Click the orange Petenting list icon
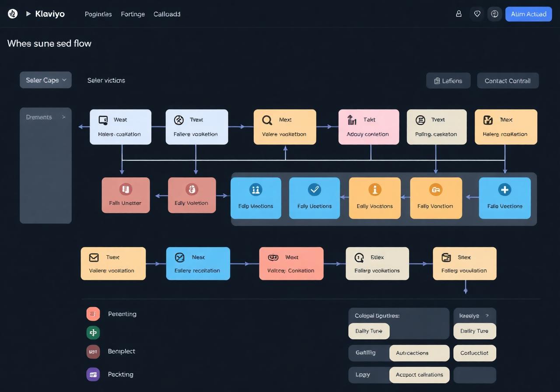 (x=93, y=314)
